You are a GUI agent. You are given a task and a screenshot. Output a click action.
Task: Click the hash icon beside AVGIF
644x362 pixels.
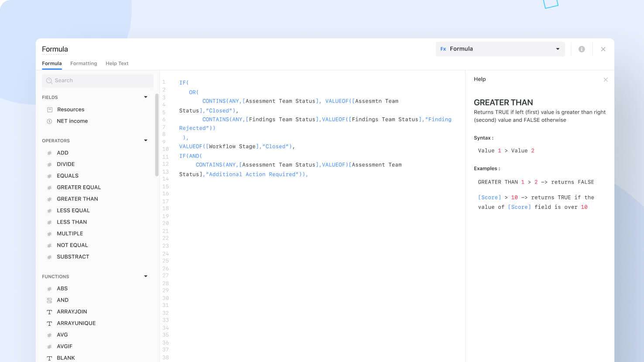coord(49,347)
